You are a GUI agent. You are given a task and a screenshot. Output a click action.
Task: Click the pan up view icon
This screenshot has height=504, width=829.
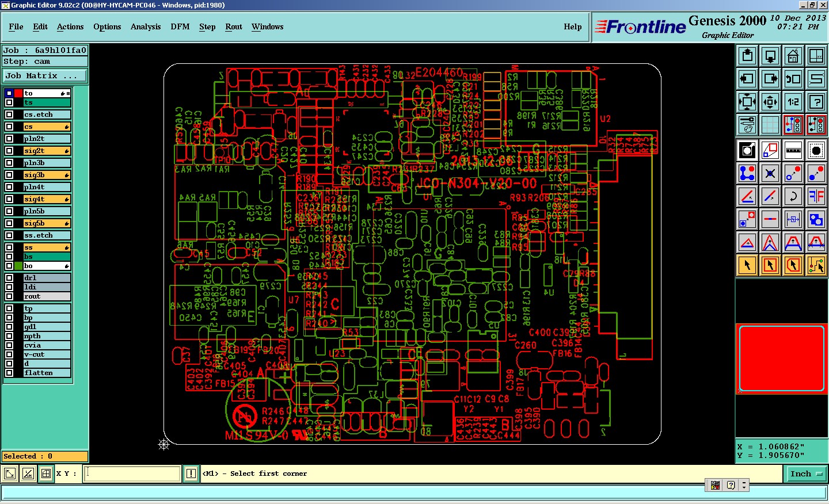pyautogui.click(x=747, y=56)
